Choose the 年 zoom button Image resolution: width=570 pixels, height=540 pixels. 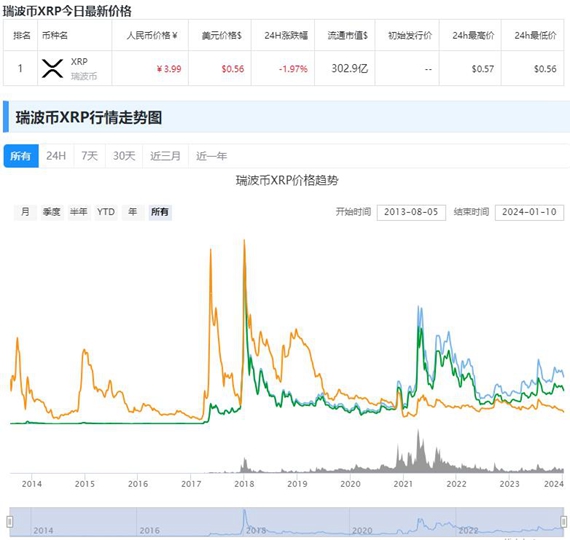click(x=133, y=212)
